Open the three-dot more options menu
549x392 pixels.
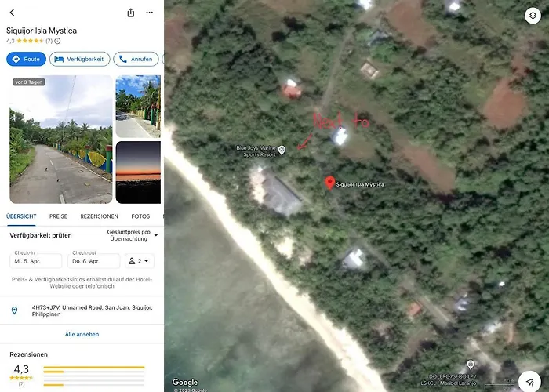(150, 13)
